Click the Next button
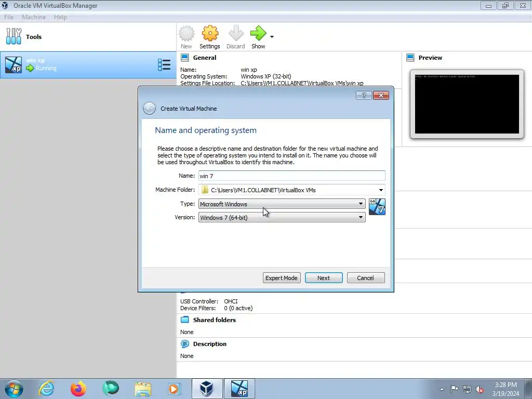 pyautogui.click(x=324, y=278)
